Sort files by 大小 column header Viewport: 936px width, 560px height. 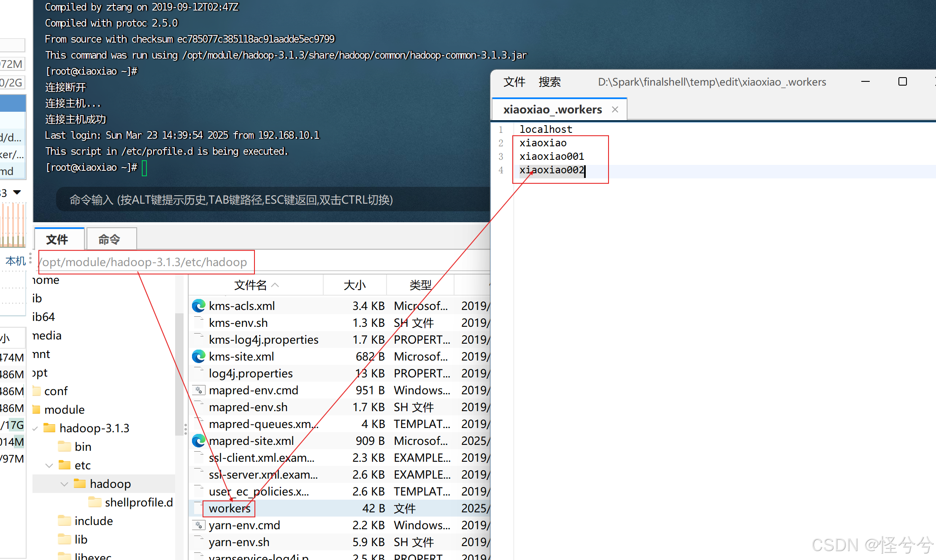click(x=354, y=285)
